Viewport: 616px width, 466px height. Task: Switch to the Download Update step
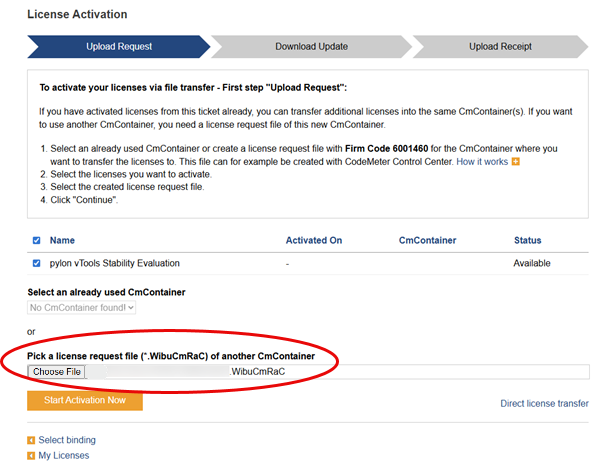pyautogui.click(x=311, y=47)
